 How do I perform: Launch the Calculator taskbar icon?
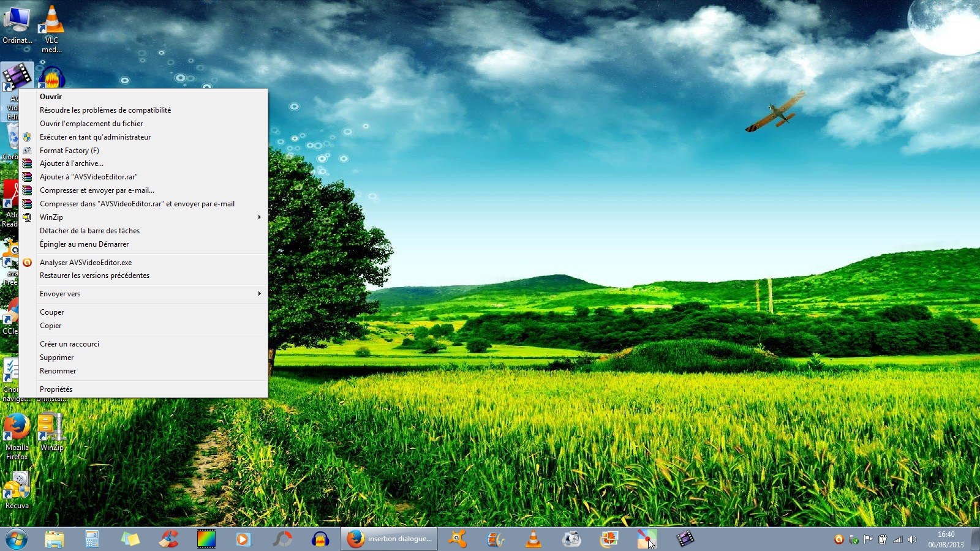[92, 539]
